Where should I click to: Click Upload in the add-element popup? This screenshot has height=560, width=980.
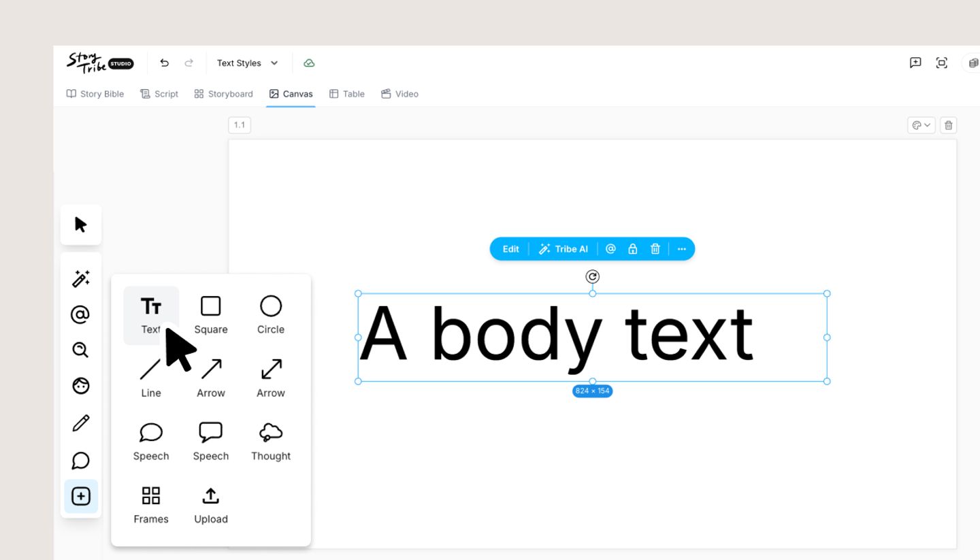coord(211,505)
